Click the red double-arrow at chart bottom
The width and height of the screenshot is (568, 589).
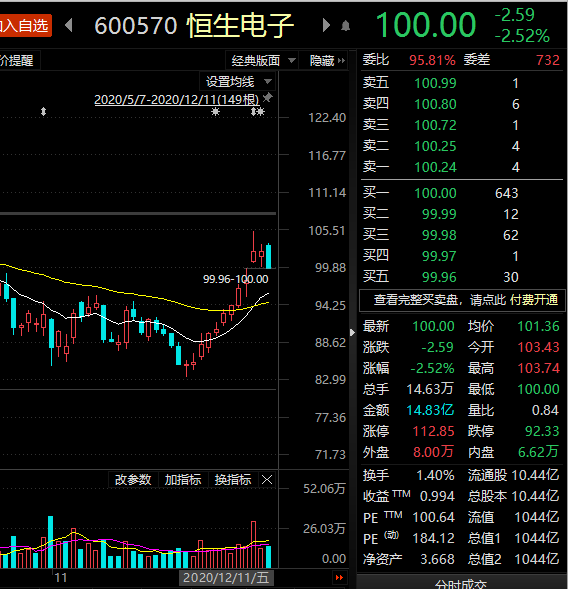tap(339, 577)
